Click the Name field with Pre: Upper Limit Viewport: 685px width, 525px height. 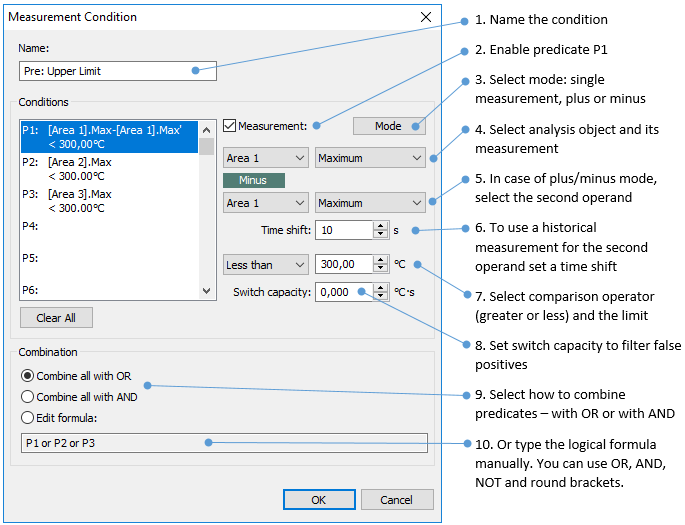pyautogui.click(x=118, y=71)
